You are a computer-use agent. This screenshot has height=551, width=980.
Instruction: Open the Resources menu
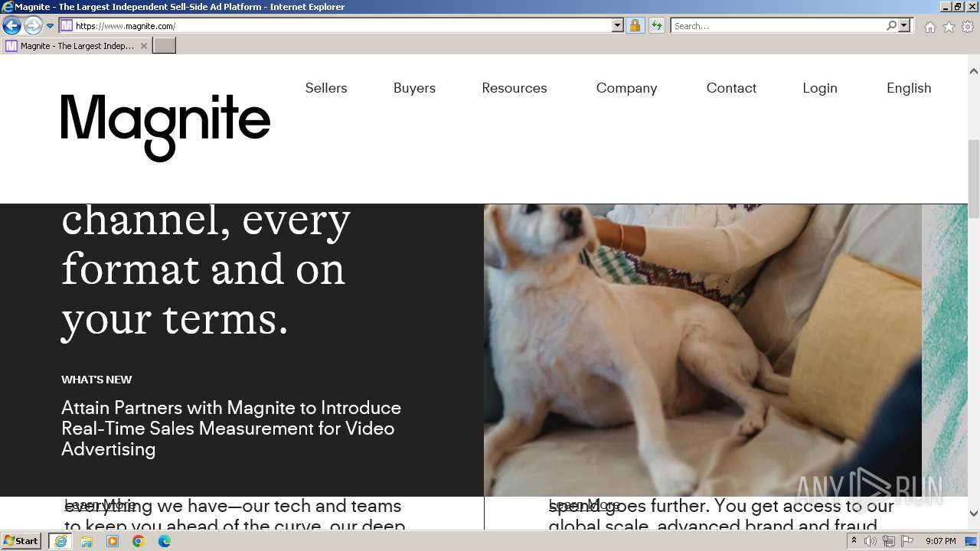click(x=514, y=88)
